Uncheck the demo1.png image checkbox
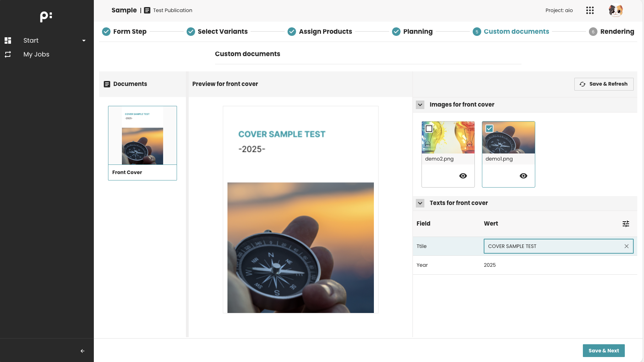This screenshot has width=644, height=362. point(489,129)
